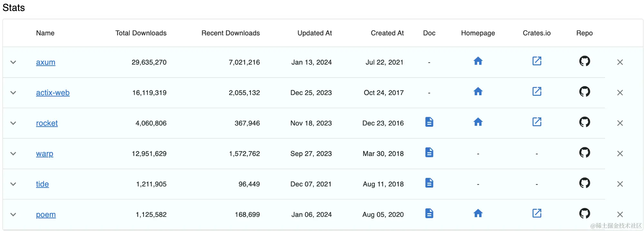
Task: Open the actix-web GitHub repo icon
Action: click(584, 91)
